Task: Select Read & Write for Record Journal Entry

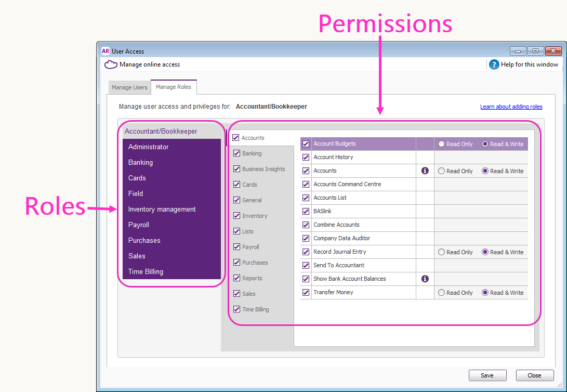Action: 485,252
